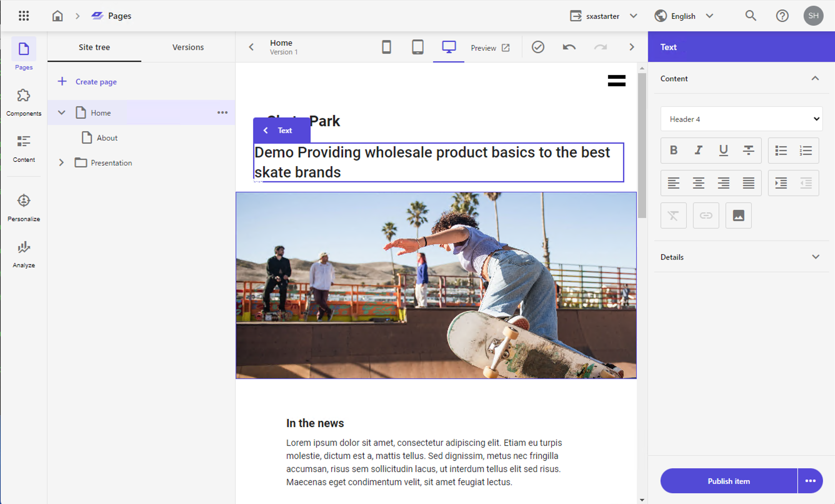The image size is (835, 504).
Task: Collapse the right panel with forward chevron
Action: (x=631, y=47)
